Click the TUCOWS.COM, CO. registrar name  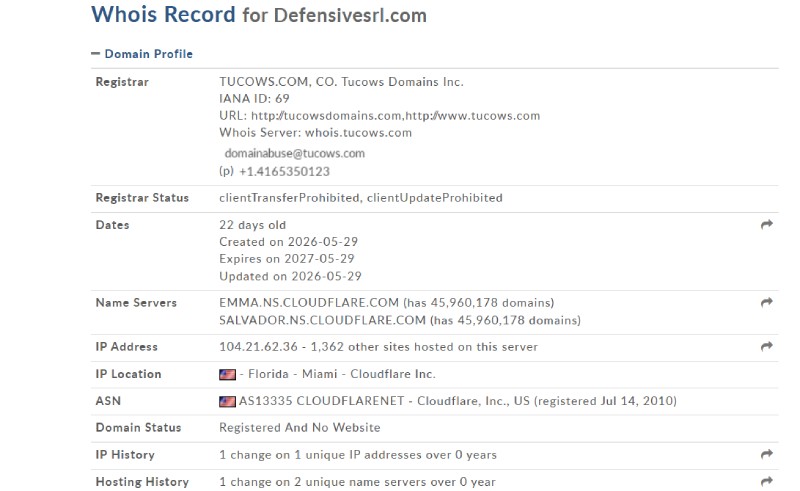click(x=341, y=82)
